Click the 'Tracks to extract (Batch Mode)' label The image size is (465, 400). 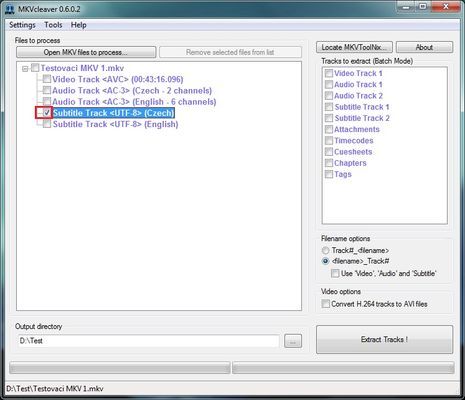click(367, 61)
